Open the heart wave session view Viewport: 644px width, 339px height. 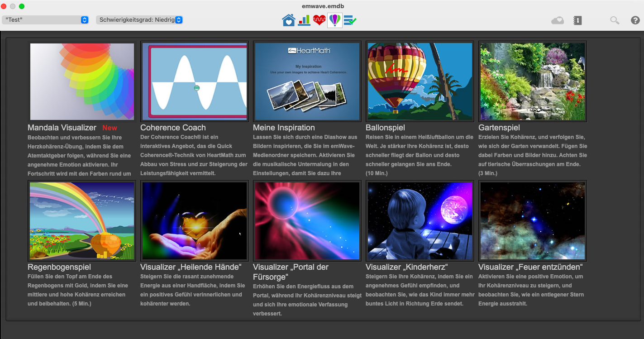(x=320, y=20)
